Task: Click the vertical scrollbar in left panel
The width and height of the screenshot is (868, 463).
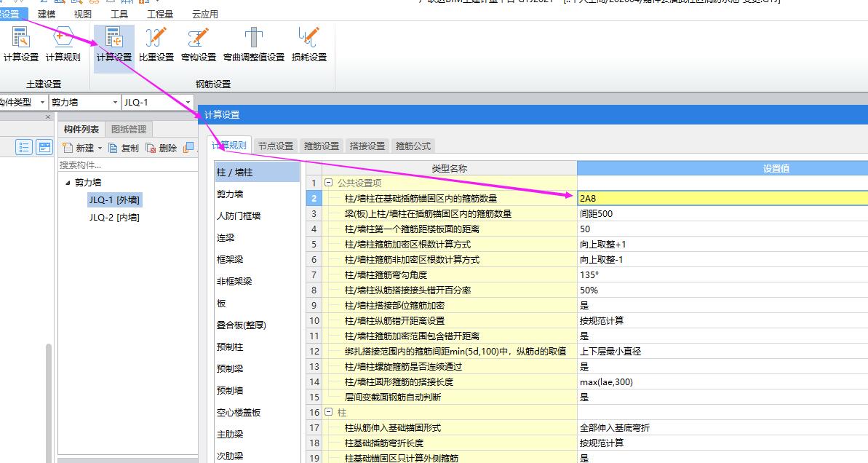Action: (x=49, y=403)
